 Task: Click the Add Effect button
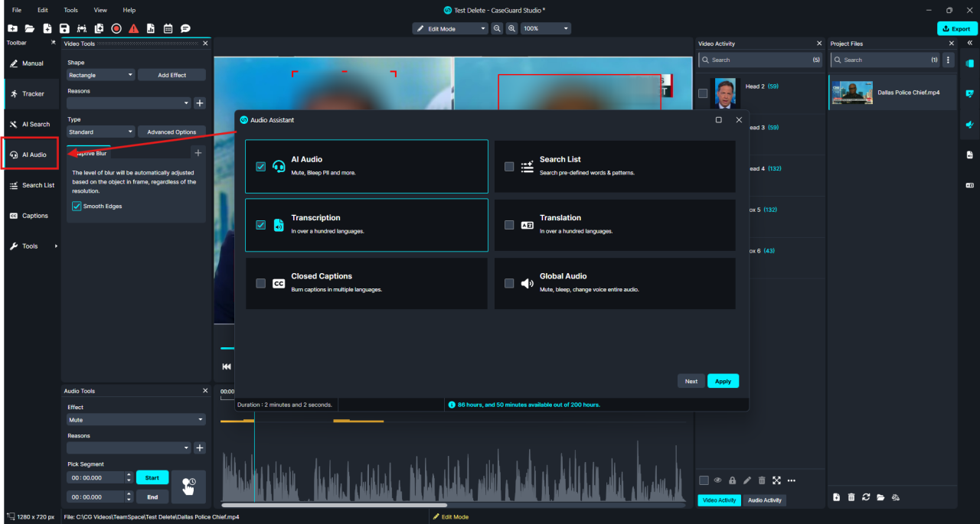pos(172,75)
